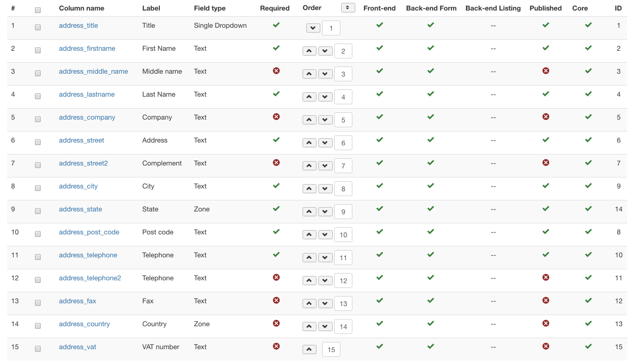The width and height of the screenshot is (631, 364).
Task: Check the box for address_state row
Action: pos(38,211)
